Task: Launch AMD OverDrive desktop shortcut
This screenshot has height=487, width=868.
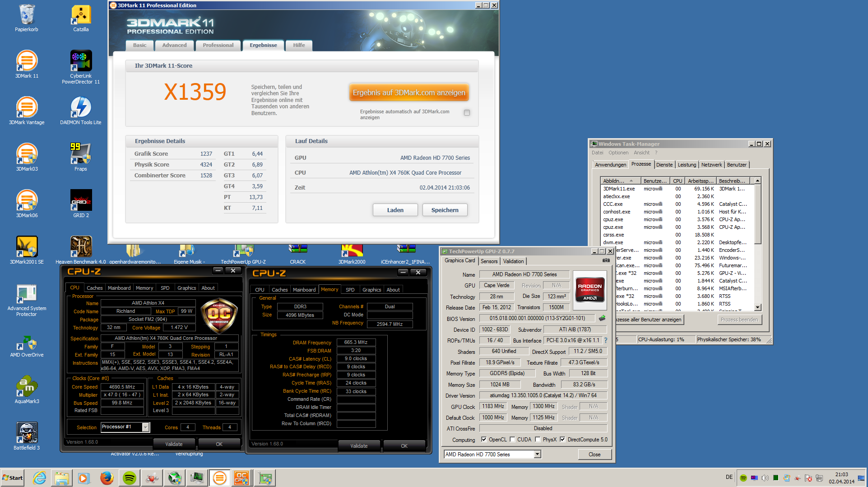Action: [27, 346]
